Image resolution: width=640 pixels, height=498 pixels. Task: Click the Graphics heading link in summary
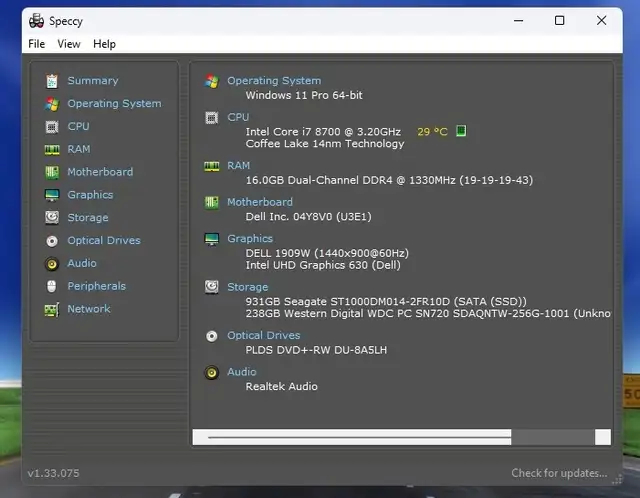[250, 239]
